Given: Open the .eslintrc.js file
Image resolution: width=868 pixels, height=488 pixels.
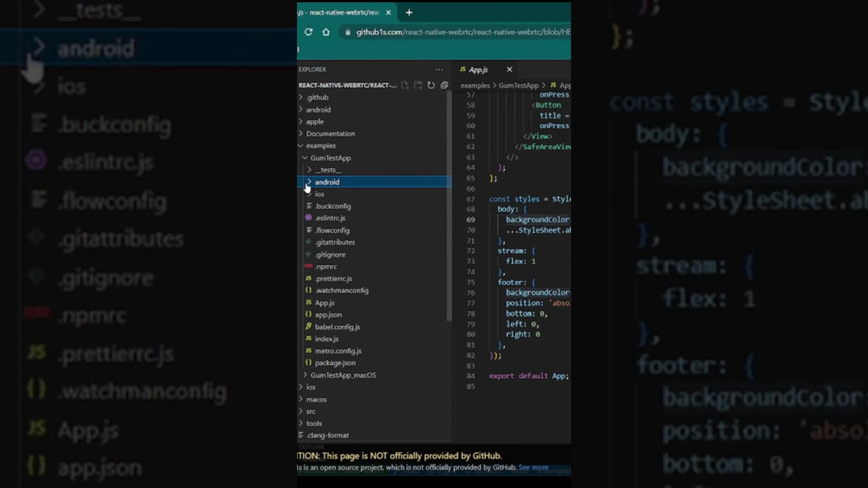Looking at the screenshot, I should 374,218.
